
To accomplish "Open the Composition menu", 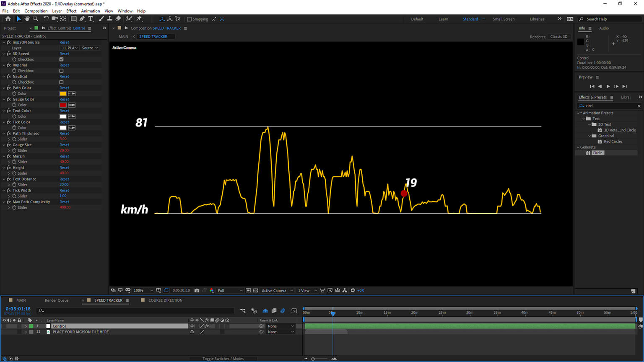I will pyautogui.click(x=36, y=11).
